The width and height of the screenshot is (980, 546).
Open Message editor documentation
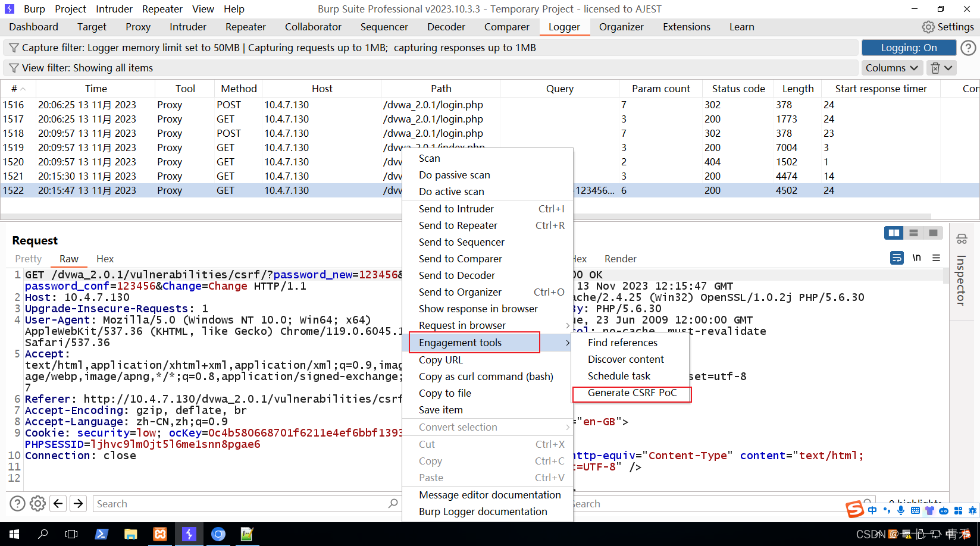[x=487, y=495]
